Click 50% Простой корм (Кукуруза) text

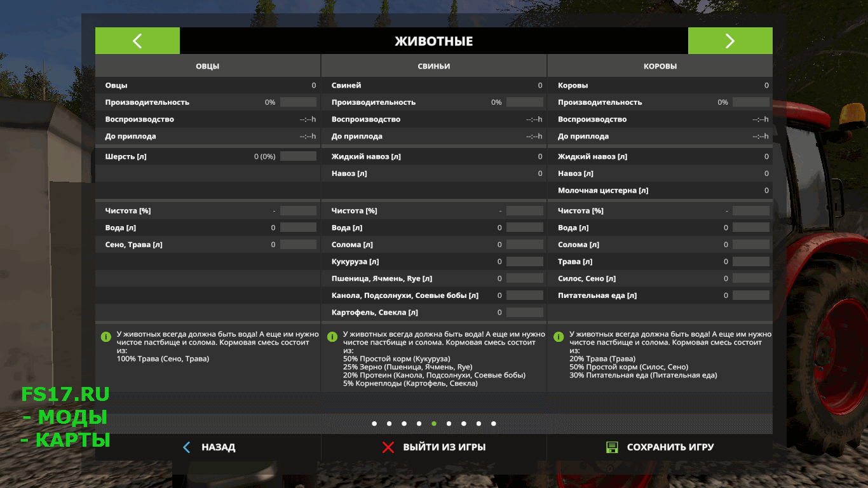click(x=397, y=359)
